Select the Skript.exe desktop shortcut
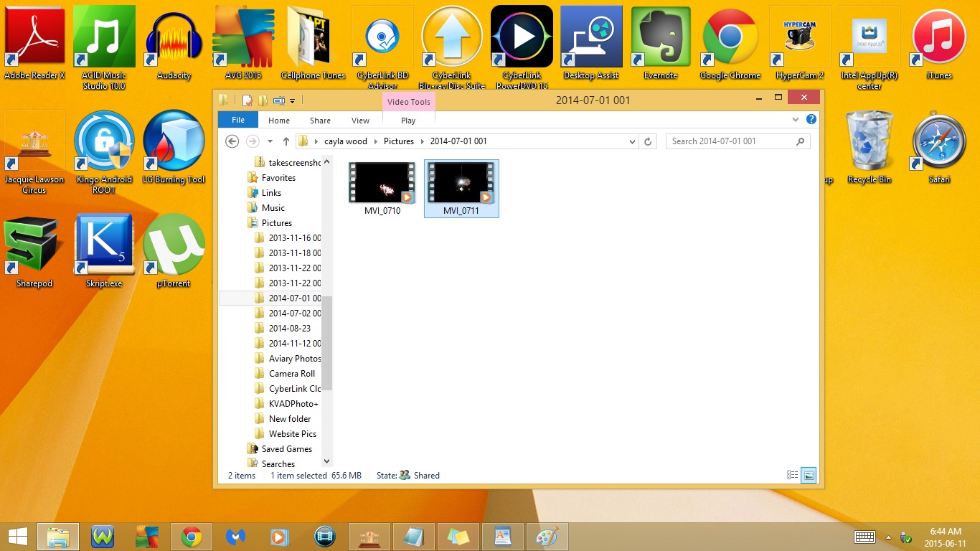The image size is (980, 551). click(104, 250)
